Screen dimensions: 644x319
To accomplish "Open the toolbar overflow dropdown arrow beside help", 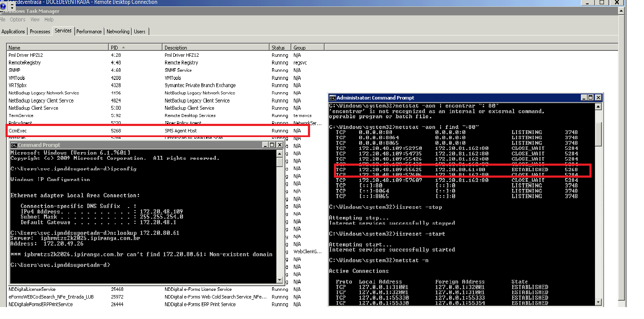I will (x=12, y=7).
